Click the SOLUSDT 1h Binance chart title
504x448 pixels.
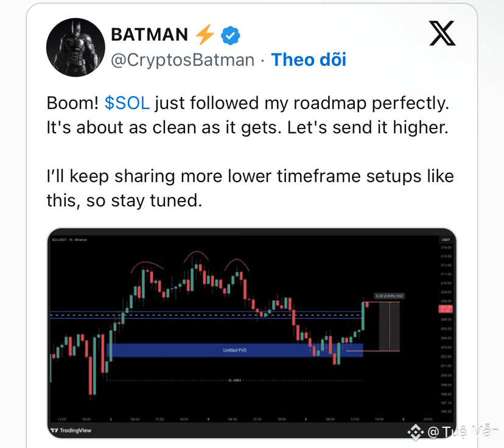69,240
